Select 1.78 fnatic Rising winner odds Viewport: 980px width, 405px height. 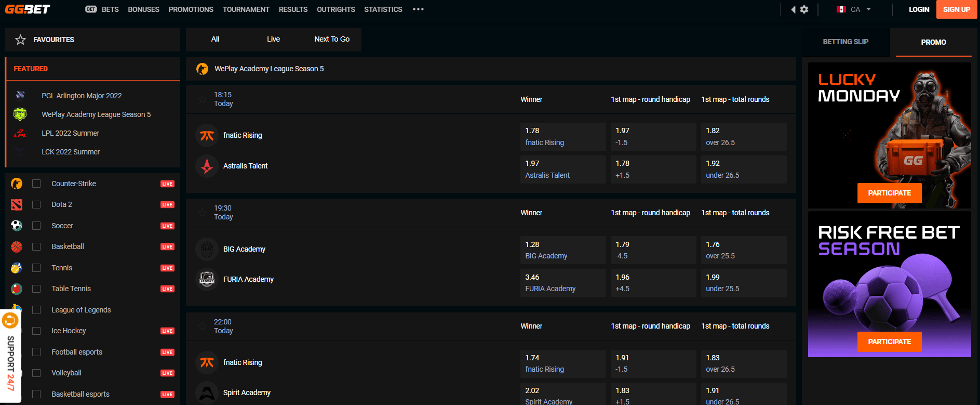click(x=562, y=137)
